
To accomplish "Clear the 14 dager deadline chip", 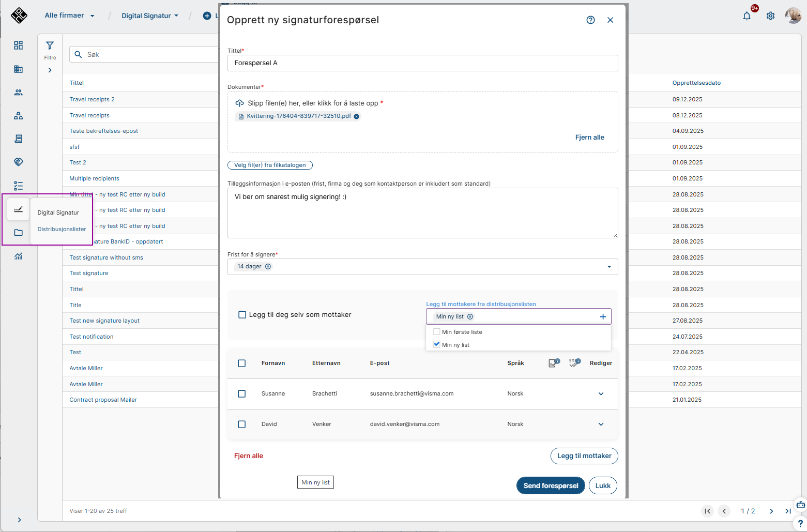I will [x=268, y=267].
